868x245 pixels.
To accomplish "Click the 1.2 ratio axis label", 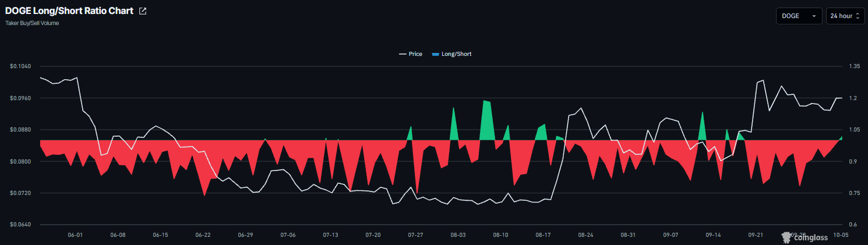I will coord(853,98).
